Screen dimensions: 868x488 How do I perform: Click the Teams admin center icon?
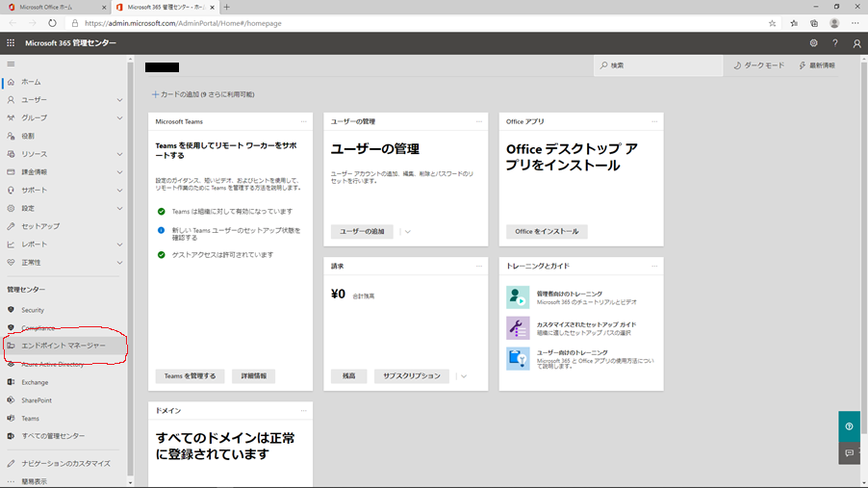tap(11, 418)
